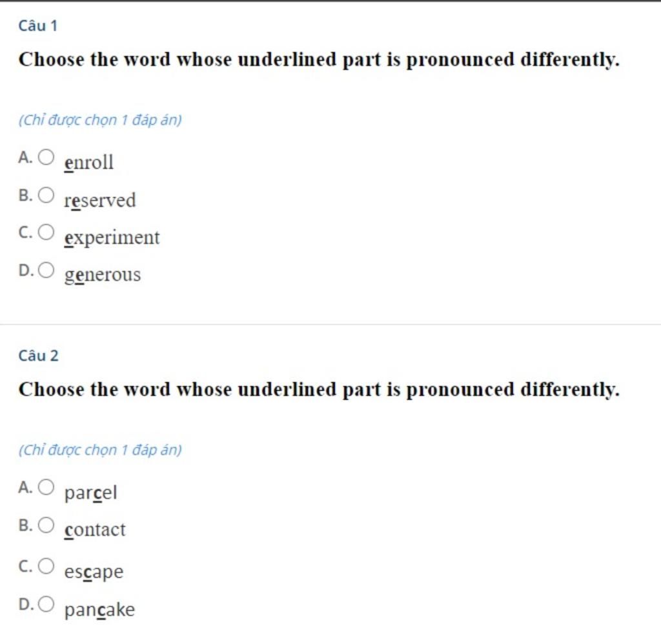This screenshot has width=661, height=644.
Task: Click the 'Câu 1' question heading
Action: click(x=38, y=26)
